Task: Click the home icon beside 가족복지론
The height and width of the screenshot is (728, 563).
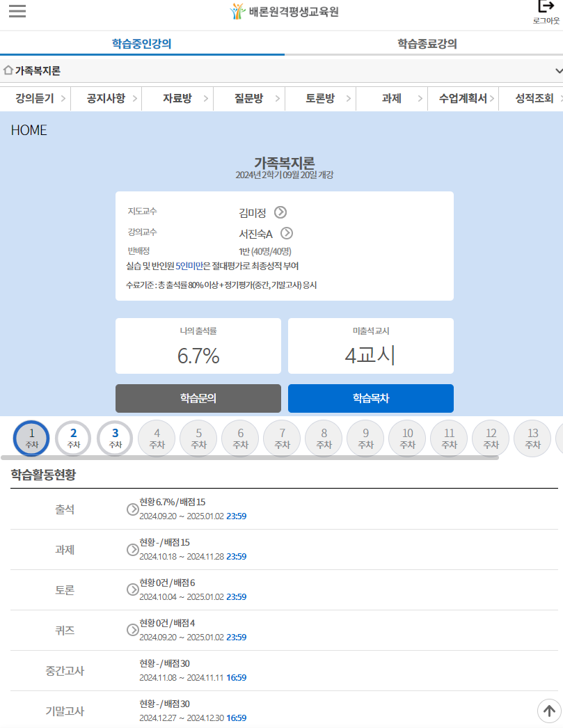Action: [8, 70]
